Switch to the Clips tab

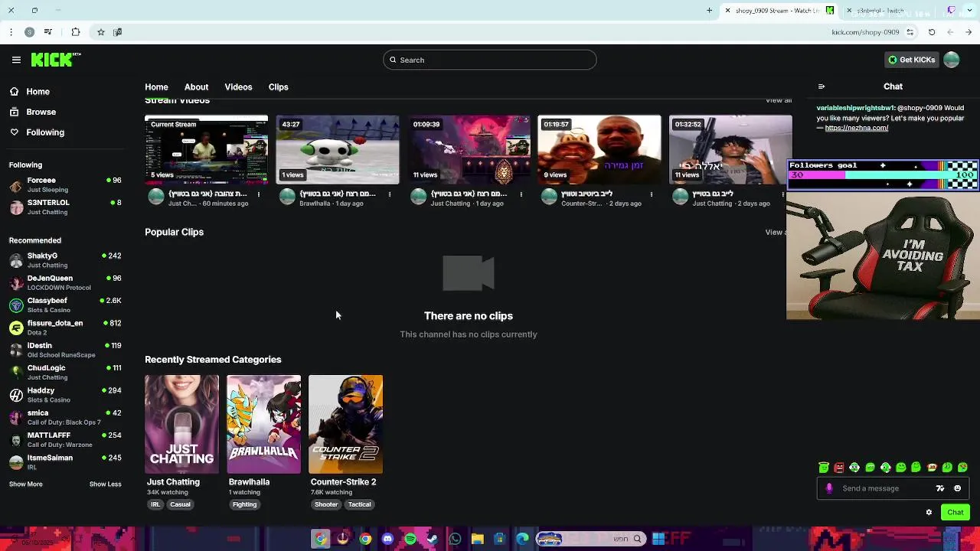click(x=278, y=86)
